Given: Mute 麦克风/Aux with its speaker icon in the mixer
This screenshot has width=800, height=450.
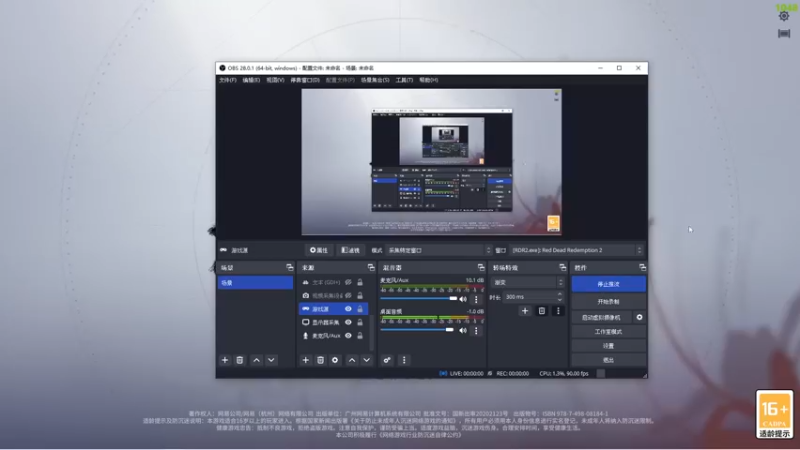Looking at the screenshot, I should [x=463, y=299].
